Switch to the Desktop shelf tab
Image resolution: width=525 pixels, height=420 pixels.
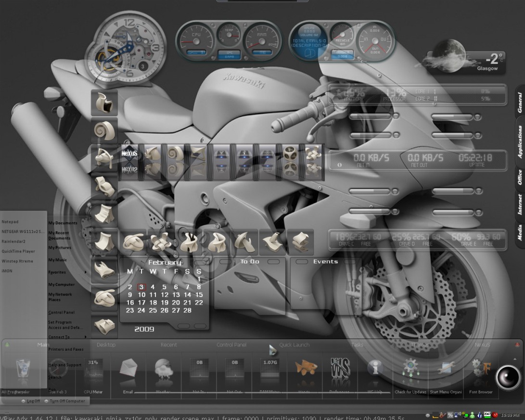[106, 344]
